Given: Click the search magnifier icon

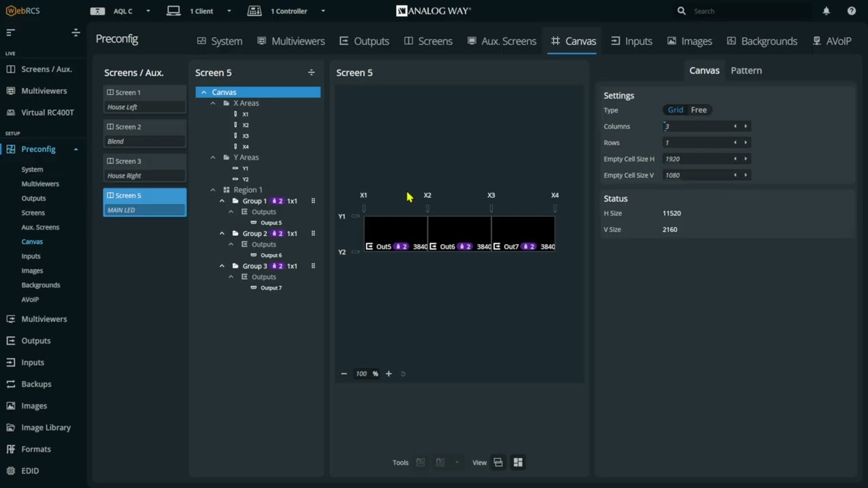Looking at the screenshot, I should click(x=682, y=11).
